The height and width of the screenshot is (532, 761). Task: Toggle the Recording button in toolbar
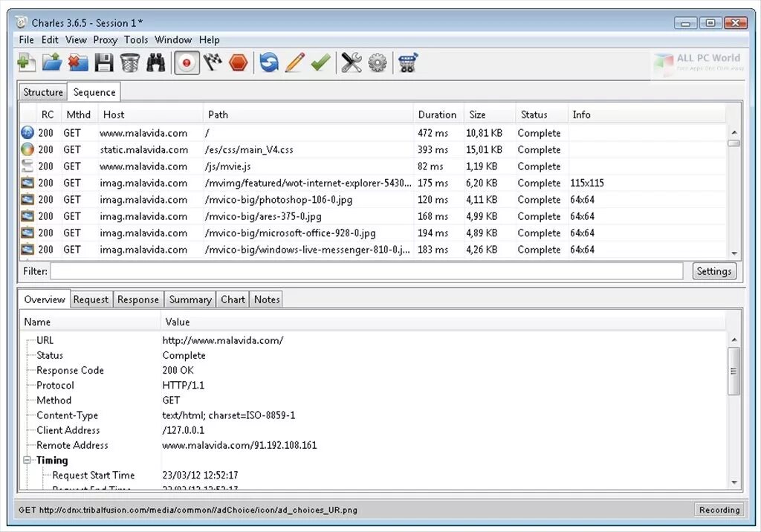187,63
